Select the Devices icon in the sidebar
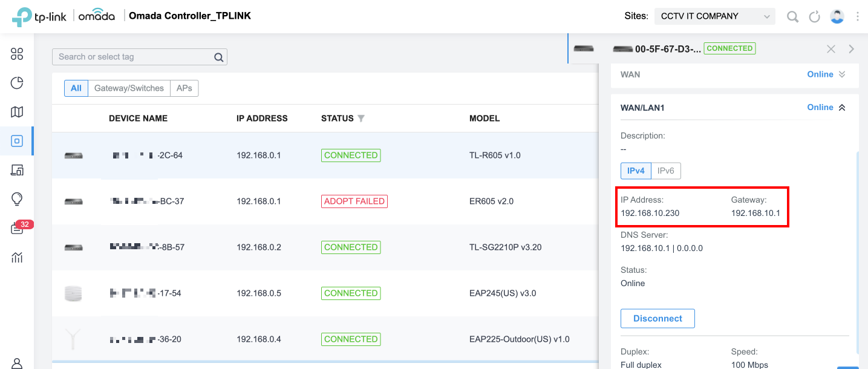 click(17, 141)
